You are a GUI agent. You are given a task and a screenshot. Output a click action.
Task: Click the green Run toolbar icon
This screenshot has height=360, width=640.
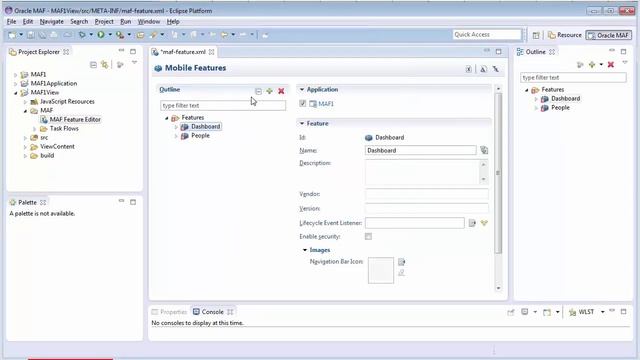tap(100, 35)
